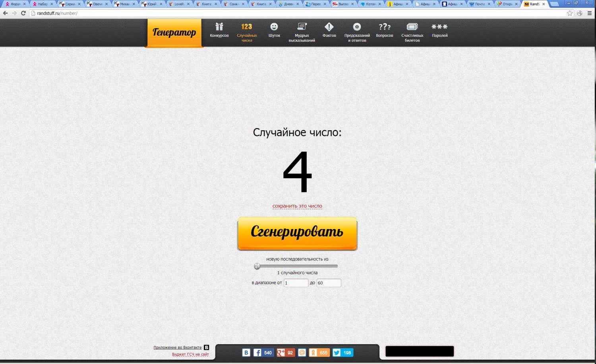Share using the Google+ icon
This screenshot has height=364, width=596.
[x=281, y=352]
